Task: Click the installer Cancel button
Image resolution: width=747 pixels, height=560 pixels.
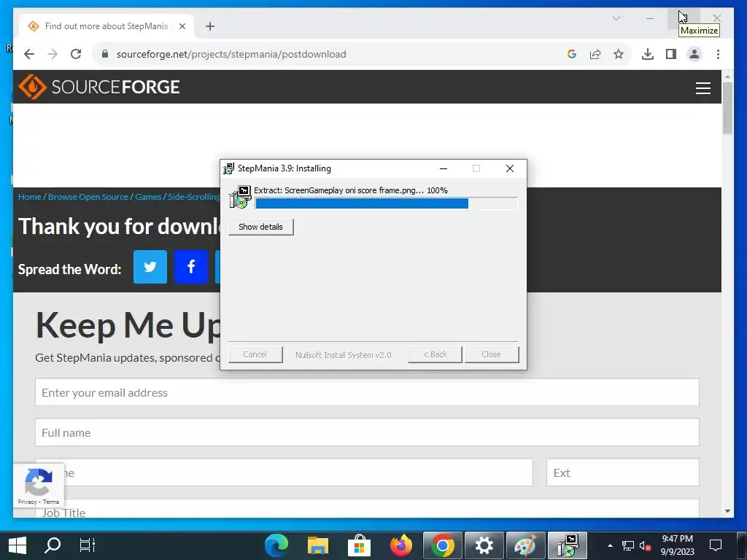Action: tap(255, 354)
